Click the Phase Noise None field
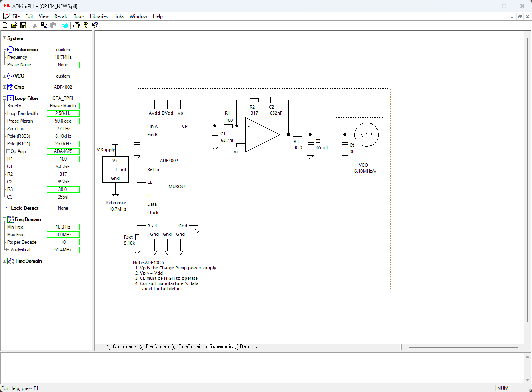 63,65
